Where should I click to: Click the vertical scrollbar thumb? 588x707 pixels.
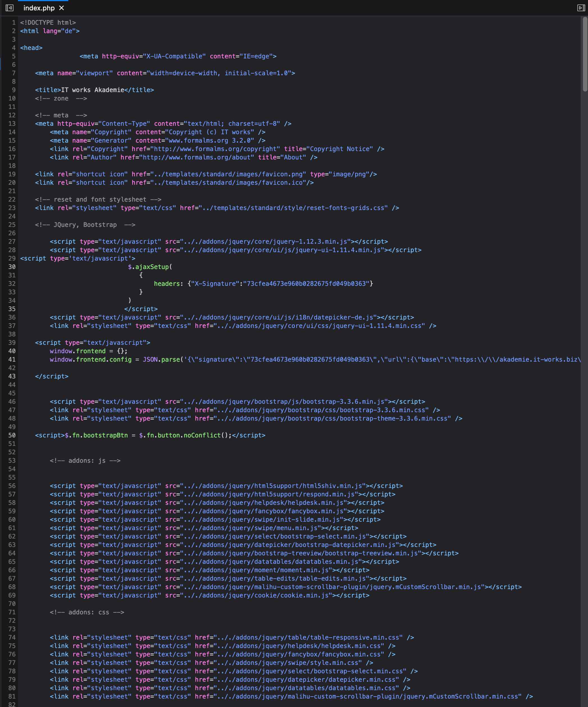coord(585,54)
